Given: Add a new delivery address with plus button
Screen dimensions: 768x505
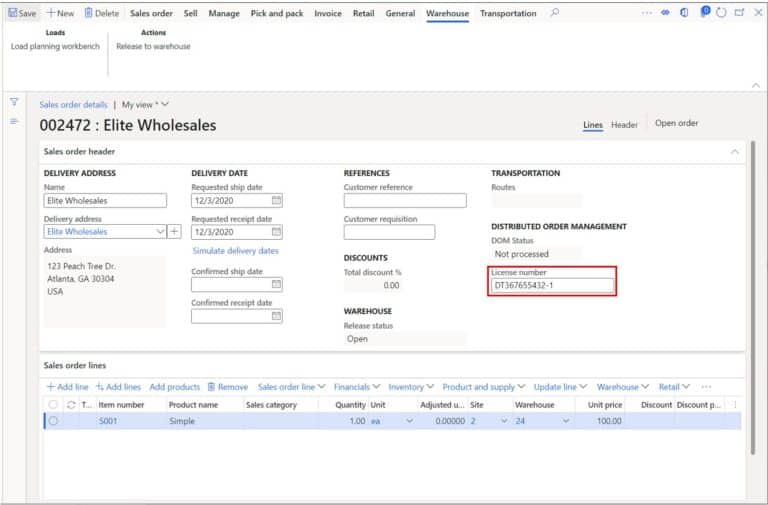Looking at the screenshot, I should tap(174, 231).
